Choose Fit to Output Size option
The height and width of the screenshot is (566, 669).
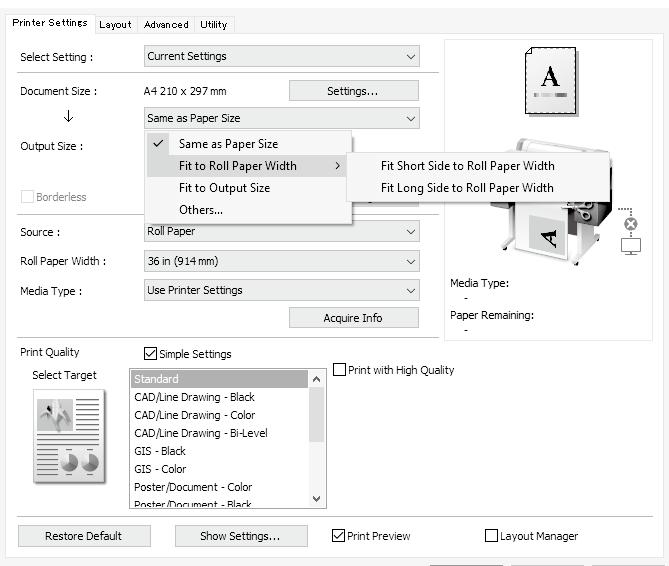248,188
